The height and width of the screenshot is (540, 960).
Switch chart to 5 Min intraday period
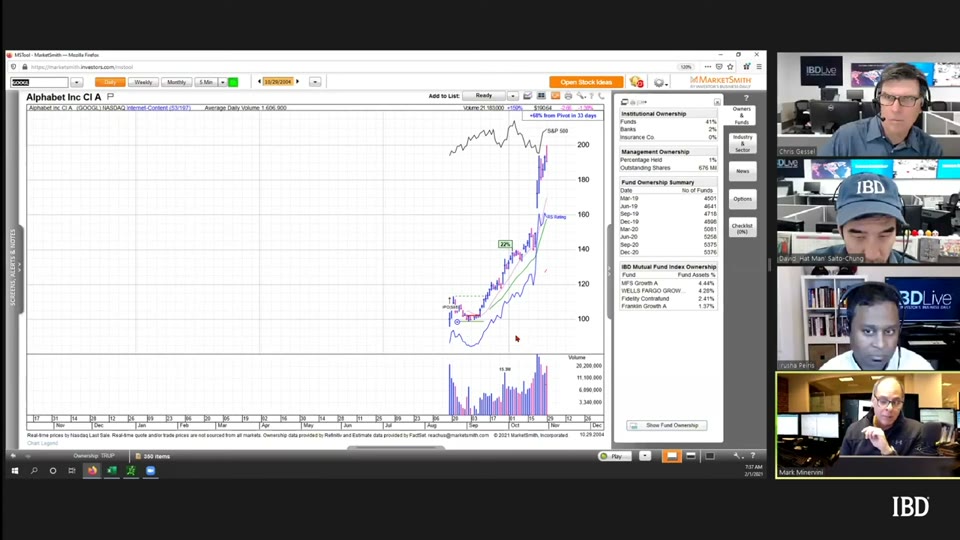coord(206,82)
